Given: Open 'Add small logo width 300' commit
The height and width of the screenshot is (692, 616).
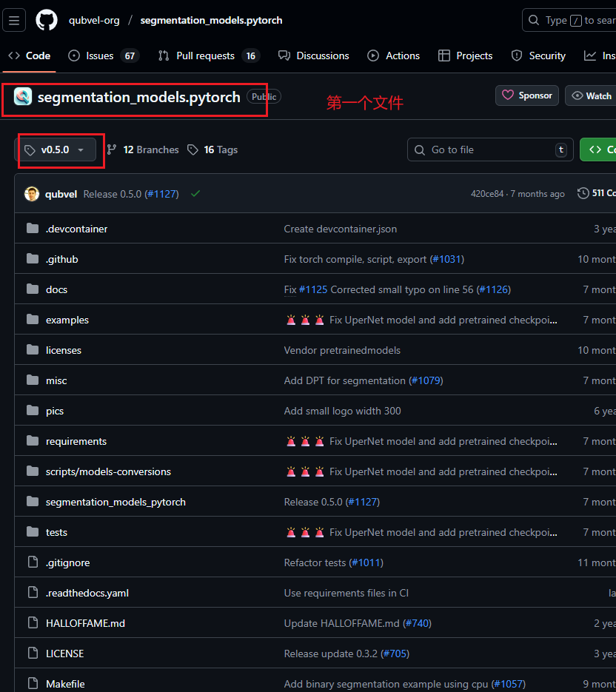Looking at the screenshot, I should 342,411.
